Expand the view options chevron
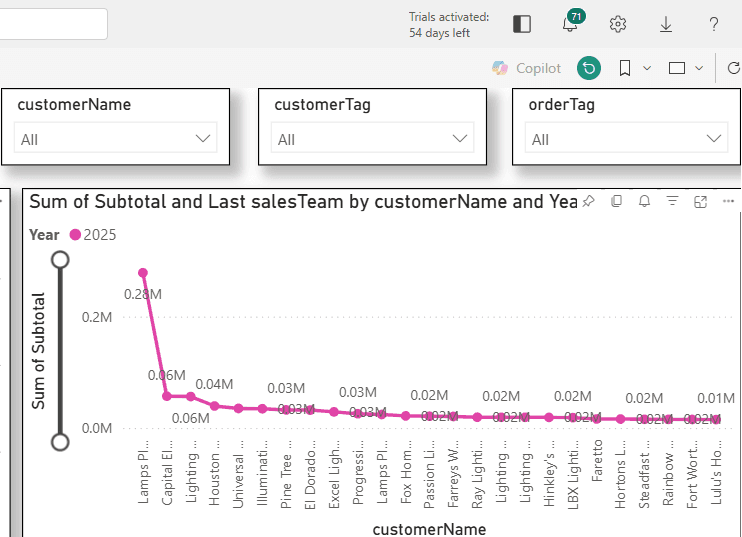Viewport: 742px width, 537px height. coord(699,68)
